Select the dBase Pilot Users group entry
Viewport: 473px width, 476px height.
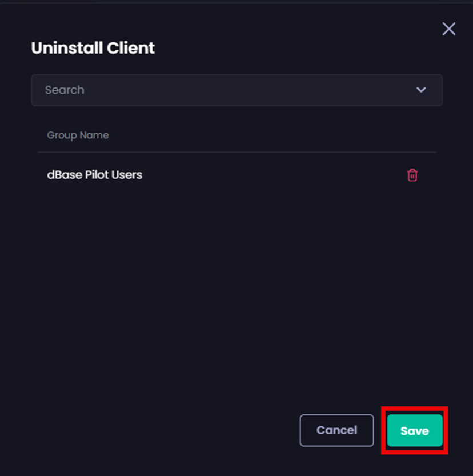click(x=94, y=175)
